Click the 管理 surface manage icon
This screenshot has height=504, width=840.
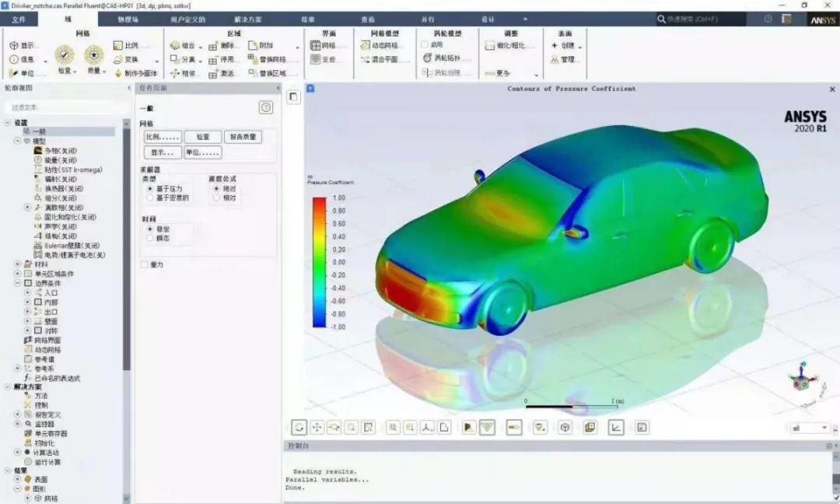[x=555, y=59]
